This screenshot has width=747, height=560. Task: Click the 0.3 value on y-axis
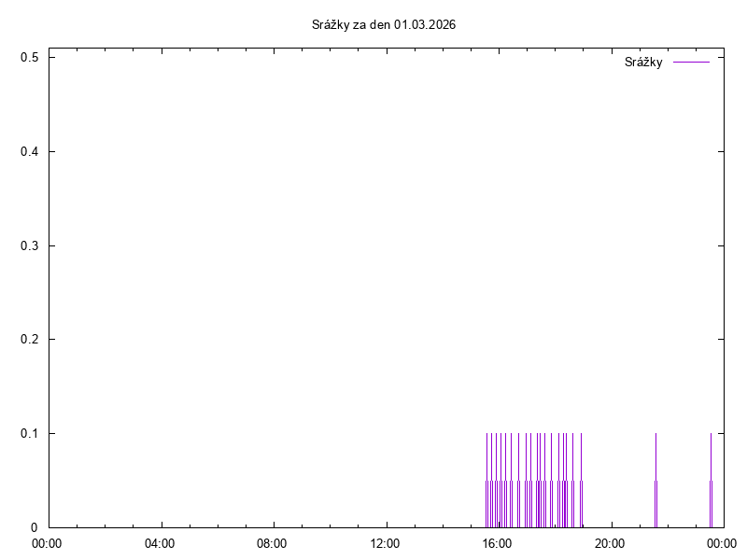coord(29,246)
